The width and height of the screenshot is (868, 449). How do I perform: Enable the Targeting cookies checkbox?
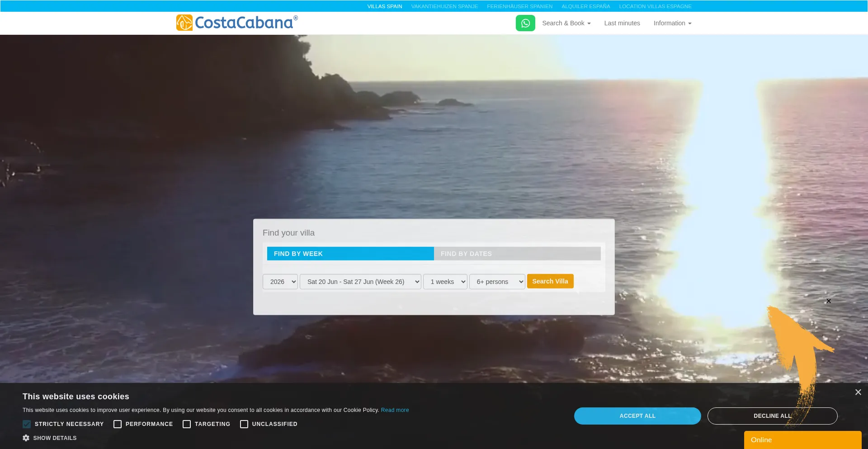click(x=187, y=424)
